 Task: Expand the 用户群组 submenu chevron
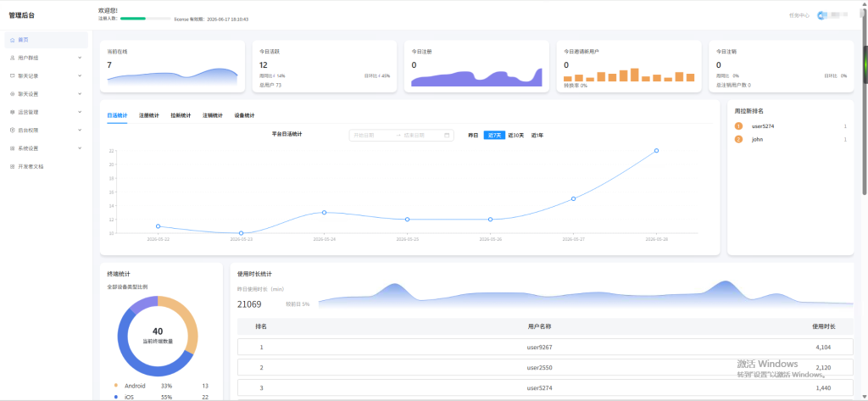click(80, 58)
